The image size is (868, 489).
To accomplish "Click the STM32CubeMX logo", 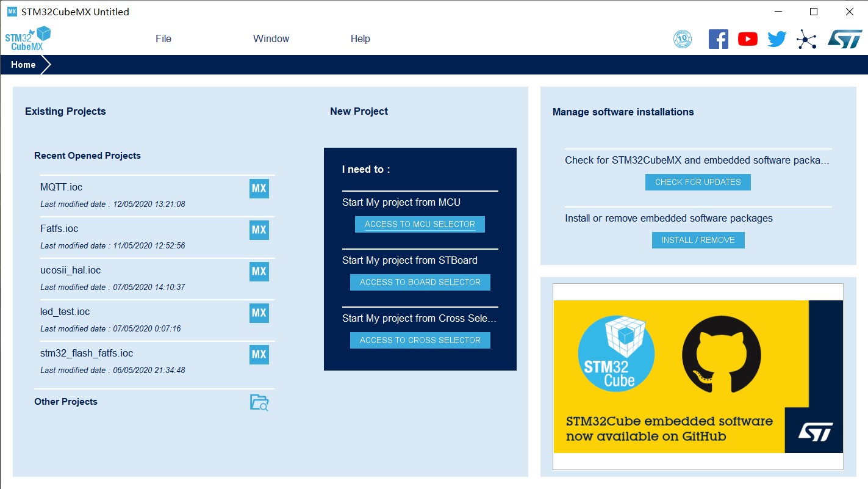I will pyautogui.click(x=28, y=38).
